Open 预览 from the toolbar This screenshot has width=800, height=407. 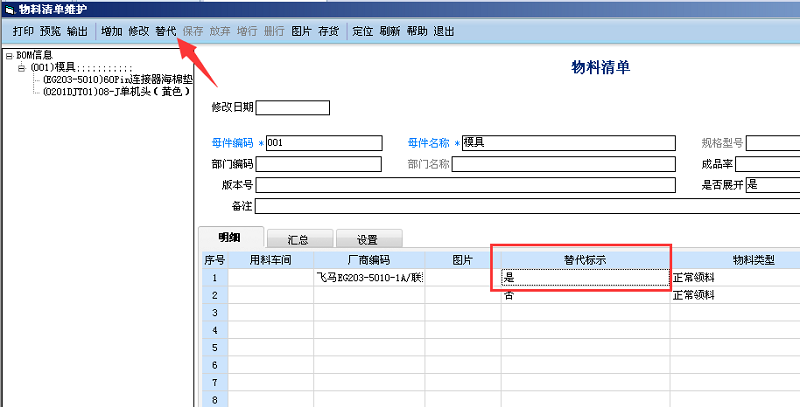pyautogui.click(x=50, y=31)
